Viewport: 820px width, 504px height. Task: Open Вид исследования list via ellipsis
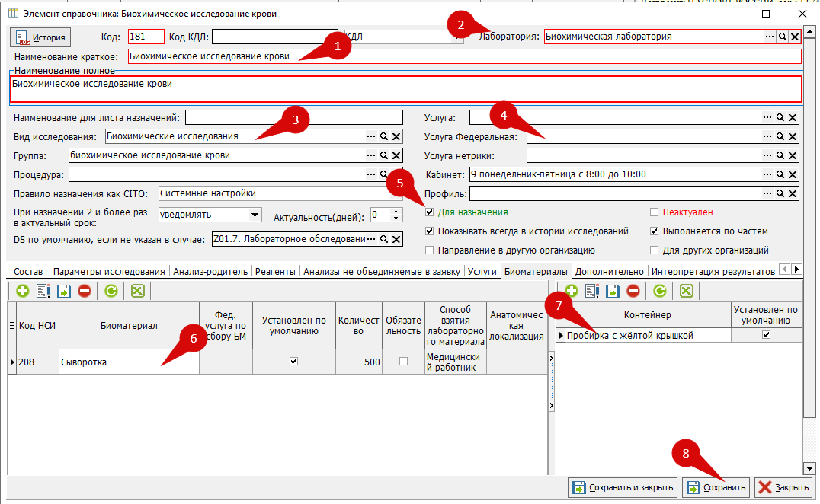click(x=371, y=136)
